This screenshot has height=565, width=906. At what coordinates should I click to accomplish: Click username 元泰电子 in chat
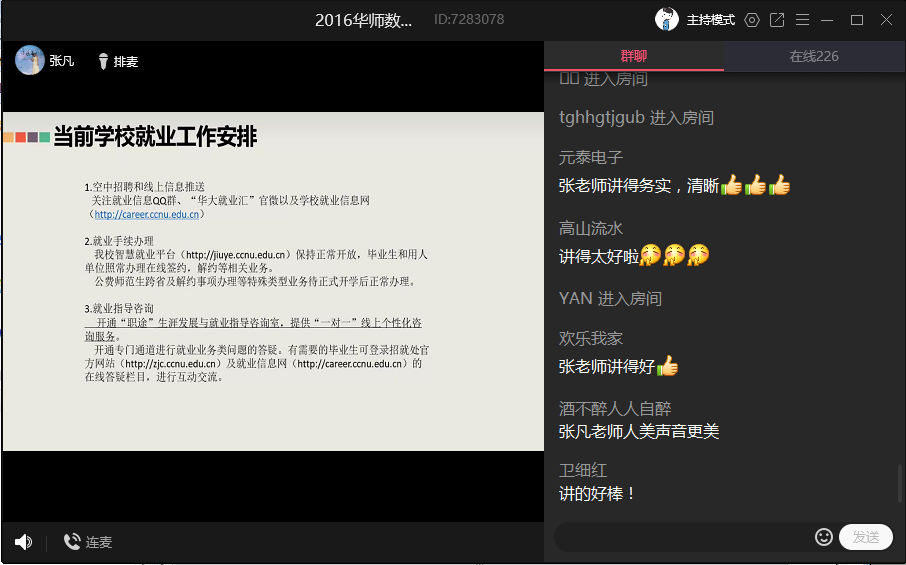point(591,157)
